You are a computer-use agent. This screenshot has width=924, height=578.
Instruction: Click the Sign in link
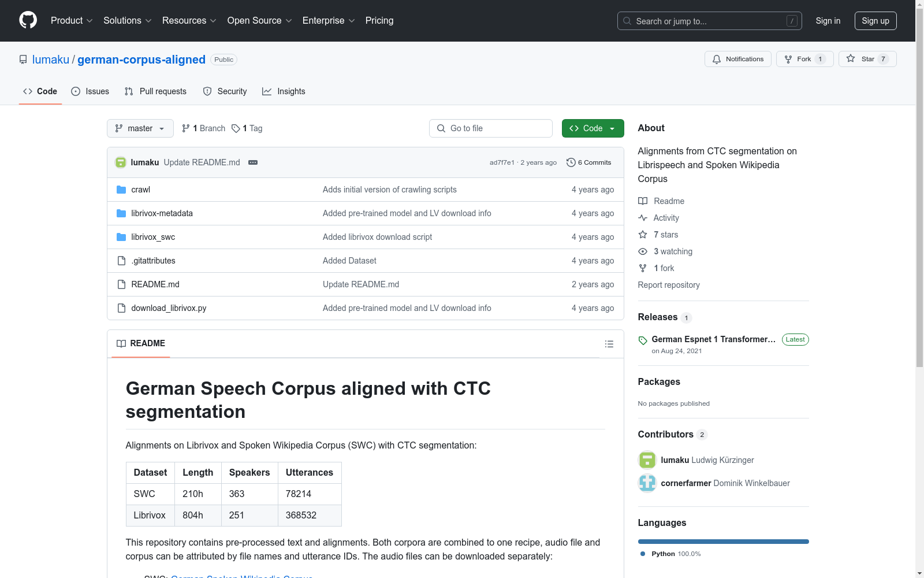tap(828, 21)
